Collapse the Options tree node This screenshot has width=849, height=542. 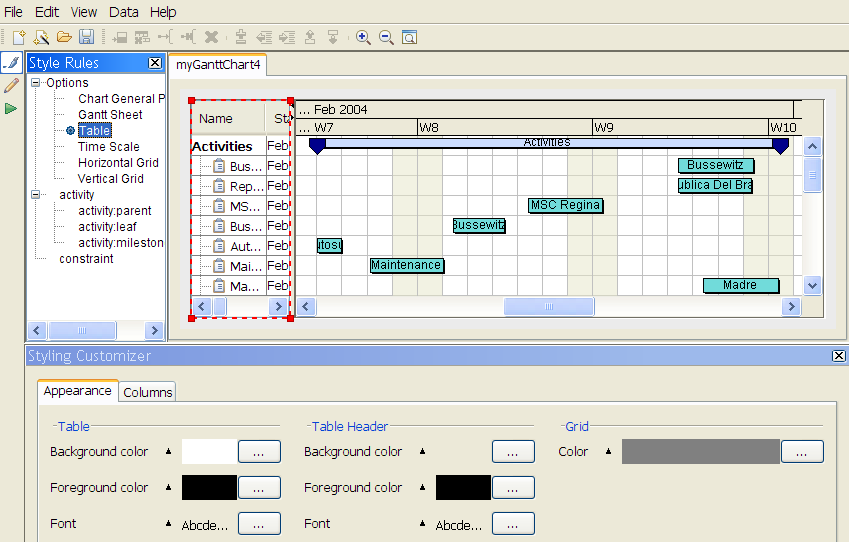click(x=36, y=83)
